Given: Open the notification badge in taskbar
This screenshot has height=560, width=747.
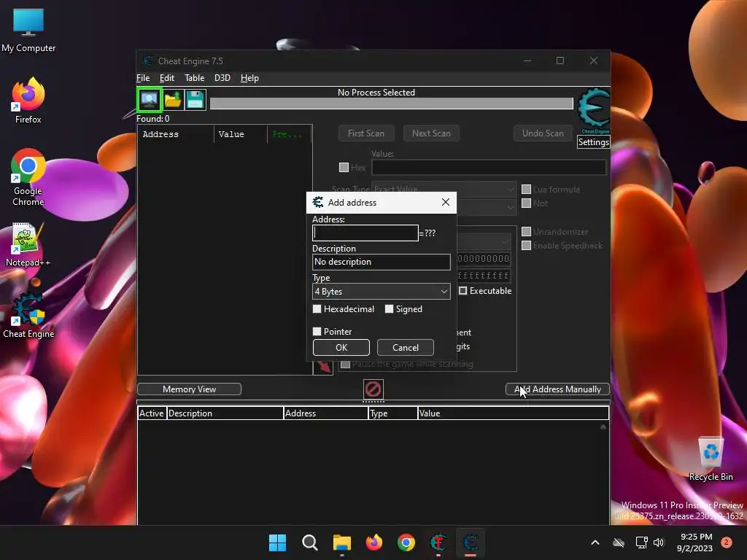Looking at the screenshot, I should pyautogui.click(x=727, y=542).
